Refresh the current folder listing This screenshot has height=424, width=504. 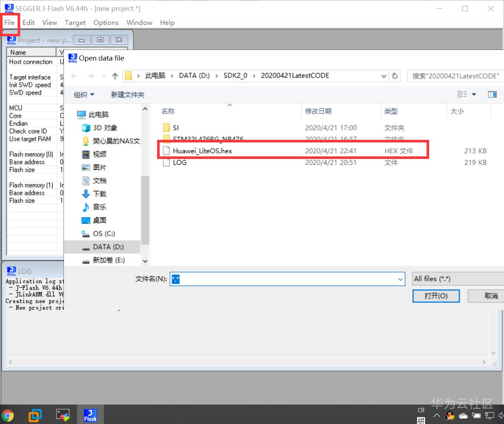coord(395,76)
